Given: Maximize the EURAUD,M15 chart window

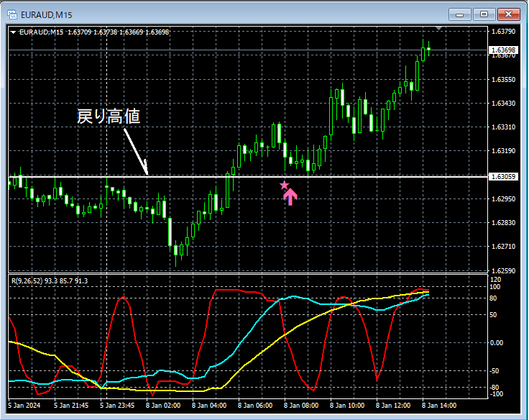Looking at the screenshot, I should pos(484,14).
